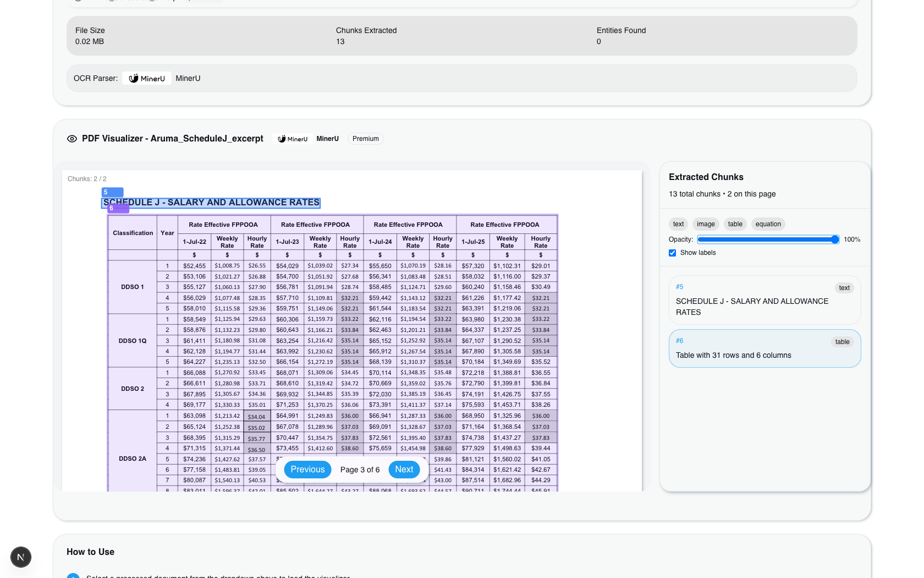Filter chunks by image type
The height and width of the screenshot is (578, 924).
tap(706, 224)
